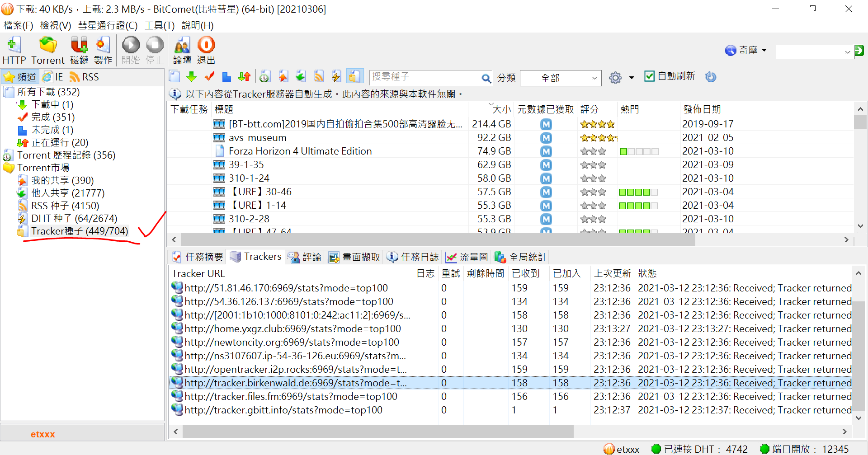Click the exit (退出) toolbar icon

pyautogui.click(x=206, y=50)
